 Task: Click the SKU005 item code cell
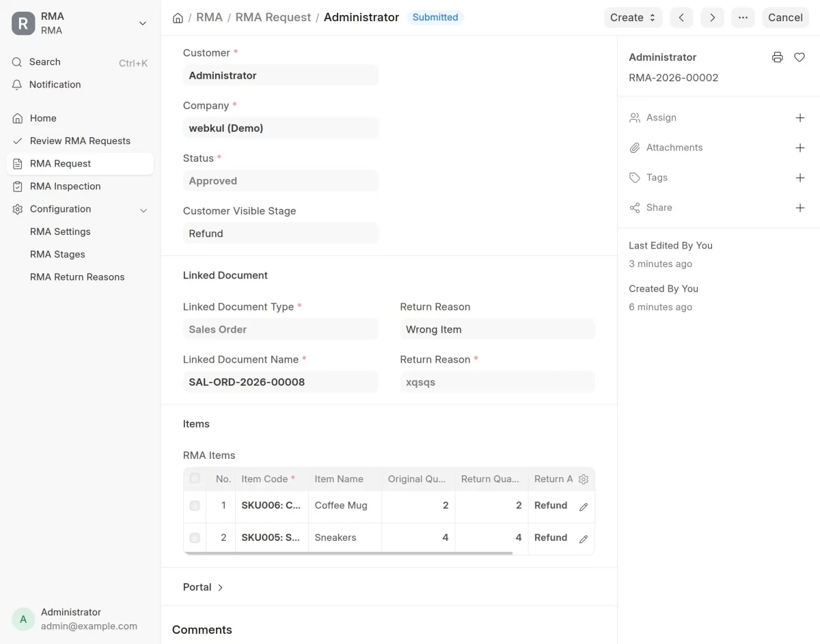click(271, 537)
